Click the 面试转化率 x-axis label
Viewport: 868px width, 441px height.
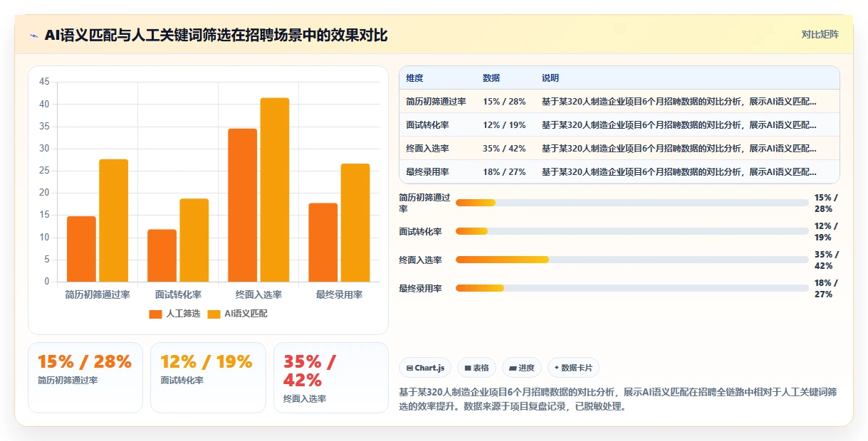pyautogui.click(x=178, y=294)
